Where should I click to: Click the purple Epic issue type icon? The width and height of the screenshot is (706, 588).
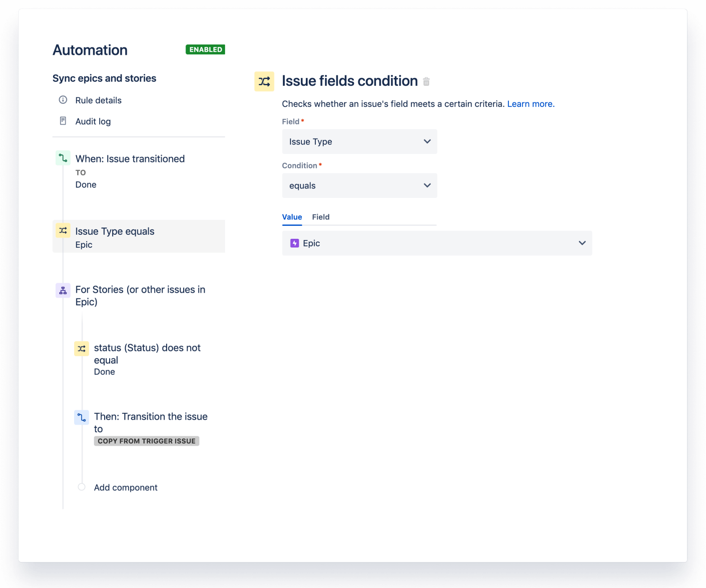pyautogui.click(x=295, y=243)
